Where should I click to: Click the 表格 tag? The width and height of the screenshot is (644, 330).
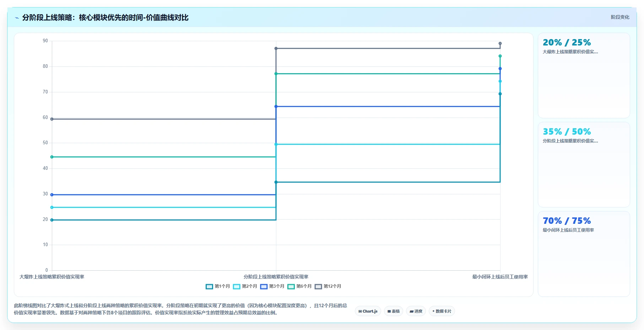[x=394, y=311]
